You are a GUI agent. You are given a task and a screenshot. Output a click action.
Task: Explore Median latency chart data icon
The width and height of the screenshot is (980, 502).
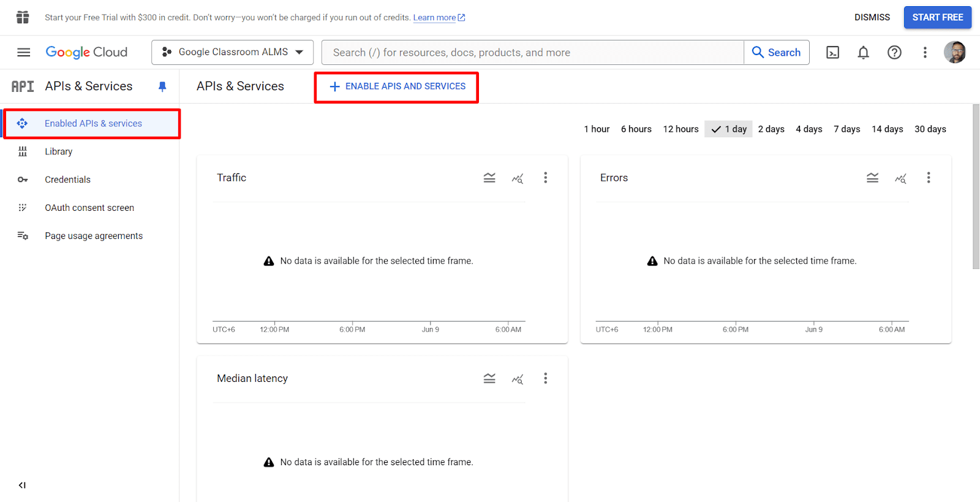(x=518, y=379)
